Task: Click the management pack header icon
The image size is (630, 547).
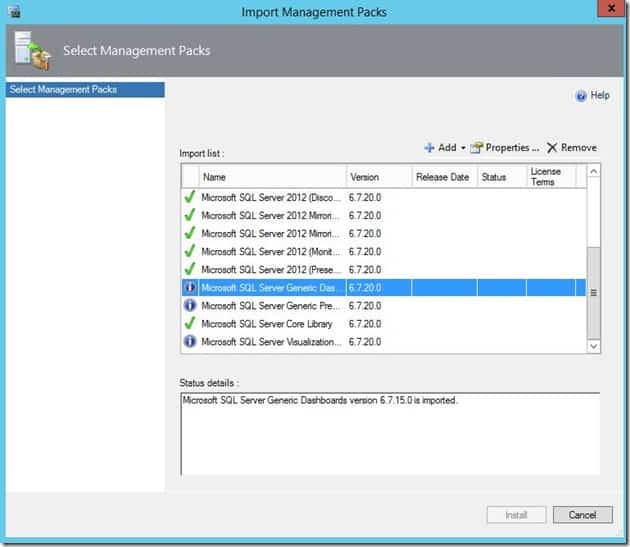Action: (x=33, y=51)
